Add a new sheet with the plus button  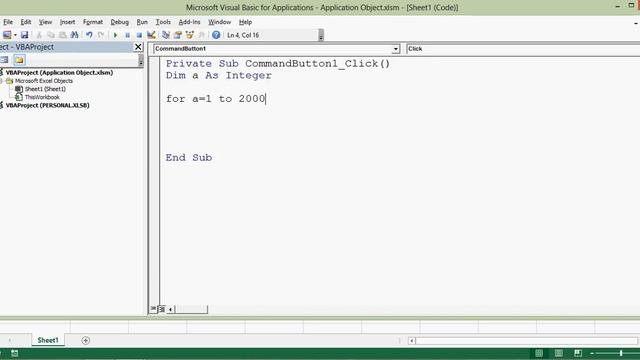point(85,340)
